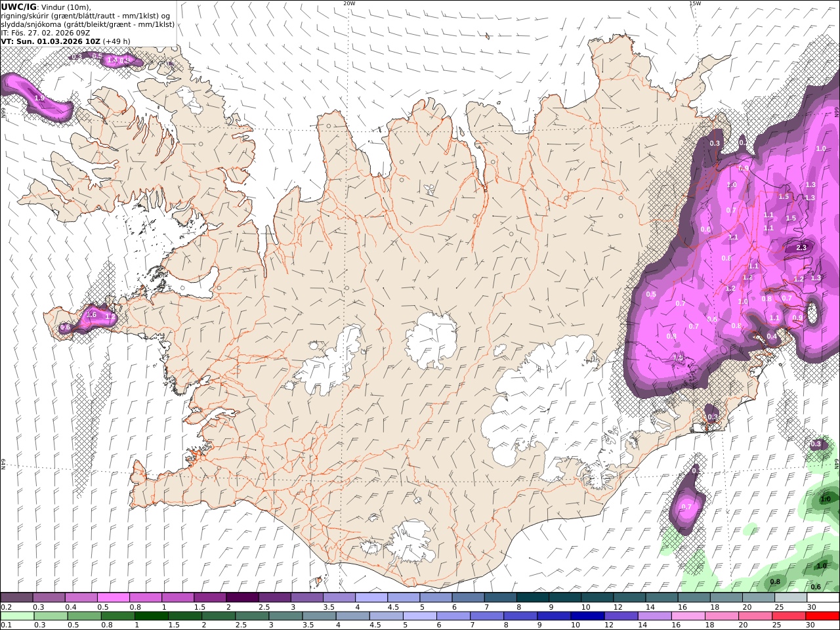Select the darkest purple 2–2.5 legend swatch
This screenshot has height=630, width=840.
(x=242, y=598)
